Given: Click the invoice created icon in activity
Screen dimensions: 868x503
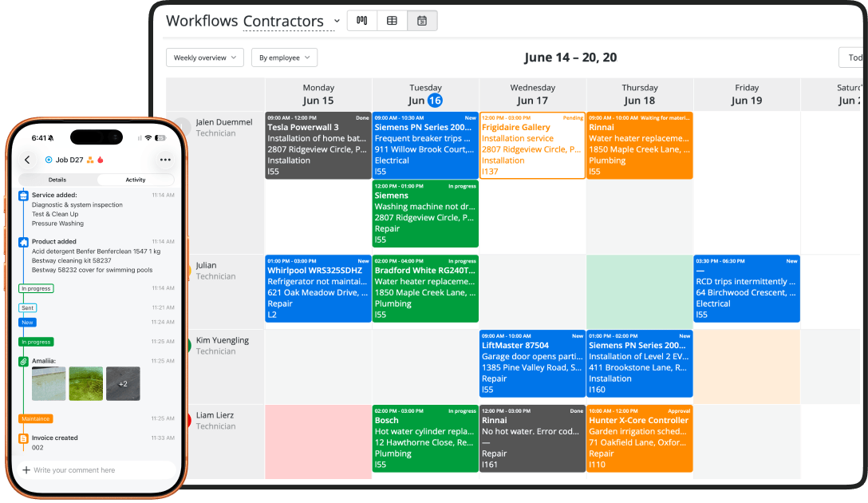Looking at the screenshot, I should pos(23,438).
